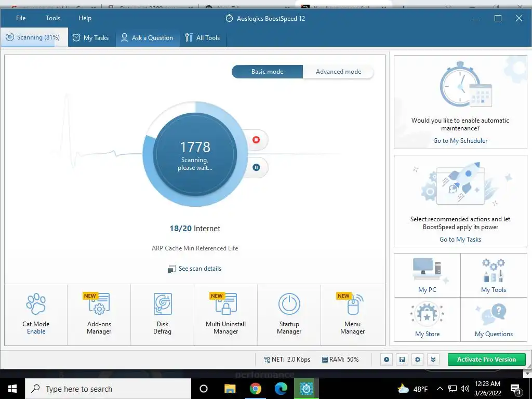Open the weather 48°F widget
The width and height of the screenshot is (532, 399).
pyautogui.click(x=413, y=389)
